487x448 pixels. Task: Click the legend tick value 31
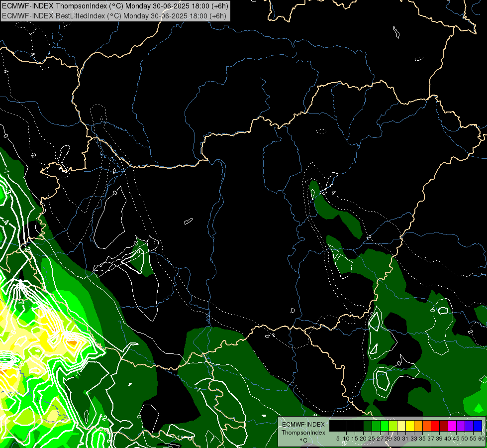406,439
